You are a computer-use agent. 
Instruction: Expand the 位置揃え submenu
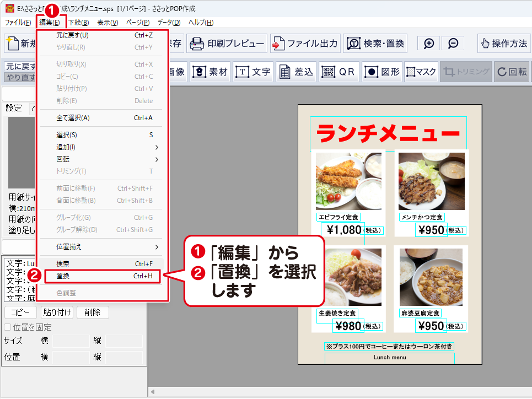102,247
